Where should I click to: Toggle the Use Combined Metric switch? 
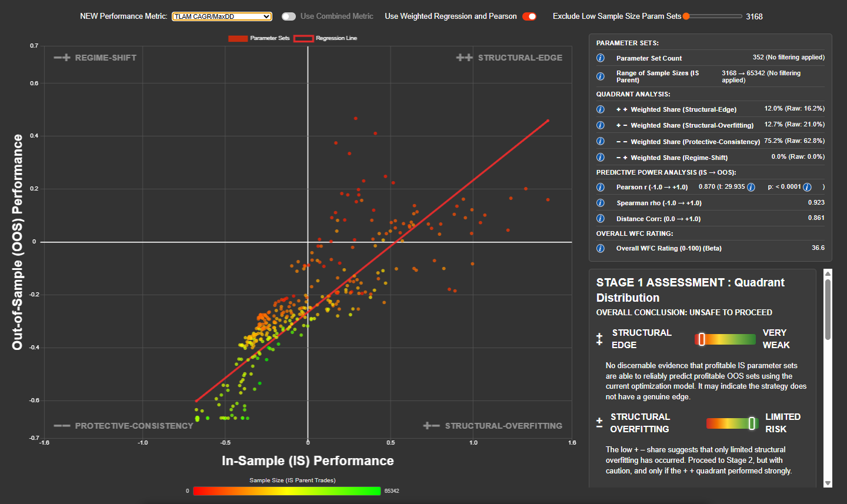coord(288,16)
